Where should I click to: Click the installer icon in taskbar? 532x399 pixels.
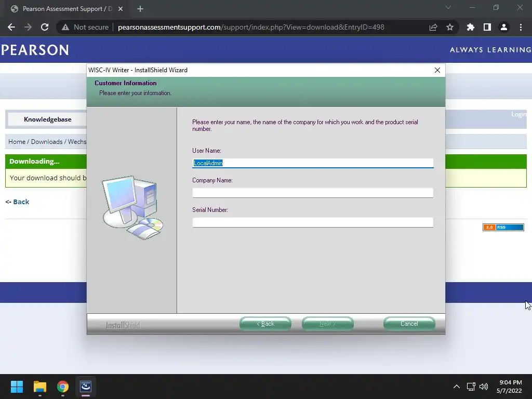(86, 387)
